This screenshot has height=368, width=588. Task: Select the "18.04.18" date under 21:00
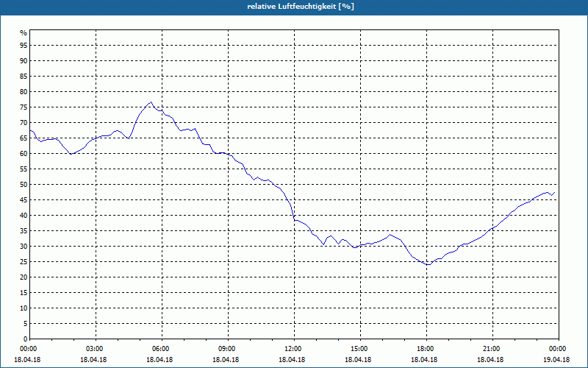click(x=490, y=360)
